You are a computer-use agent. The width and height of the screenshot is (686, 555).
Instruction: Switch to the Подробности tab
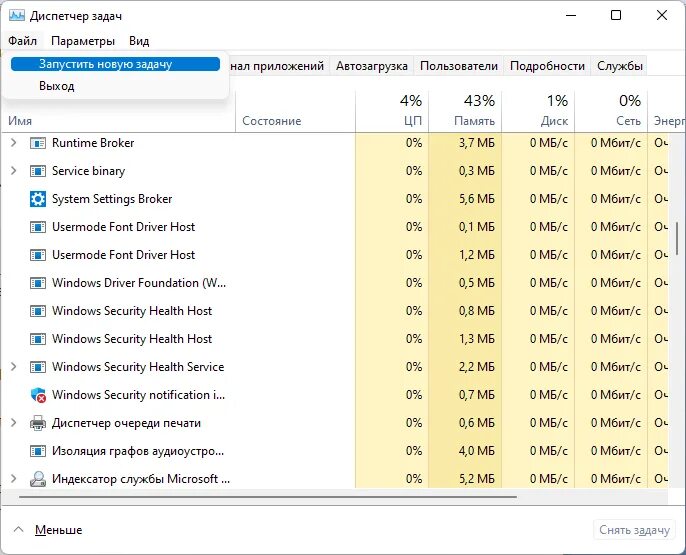pyautogui.click(x=547, y=66)
